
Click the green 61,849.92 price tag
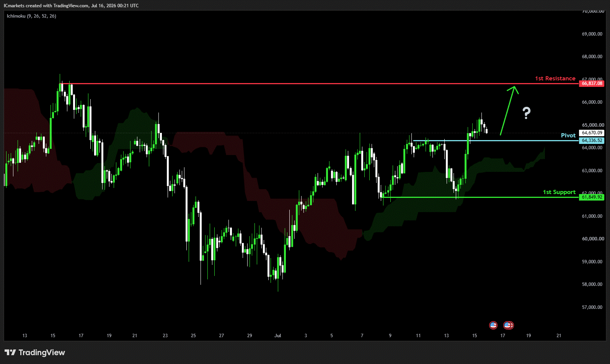tap(592, 197)
